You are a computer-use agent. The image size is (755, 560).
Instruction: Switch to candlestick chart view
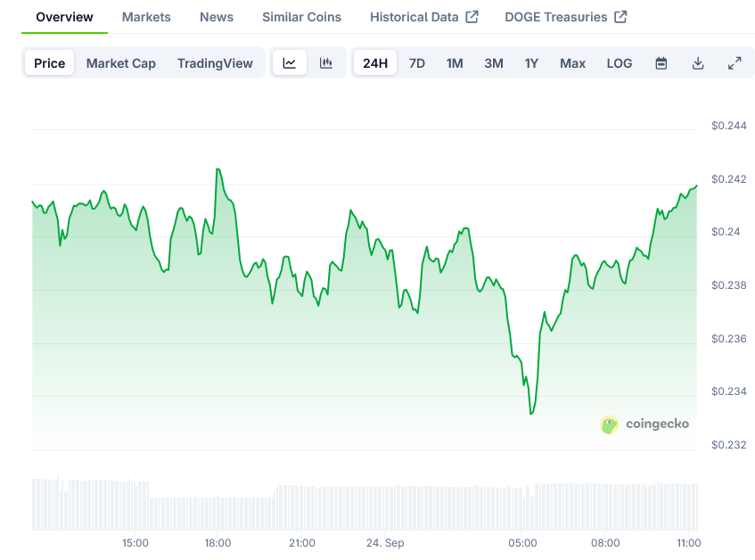tap(326, 63)
